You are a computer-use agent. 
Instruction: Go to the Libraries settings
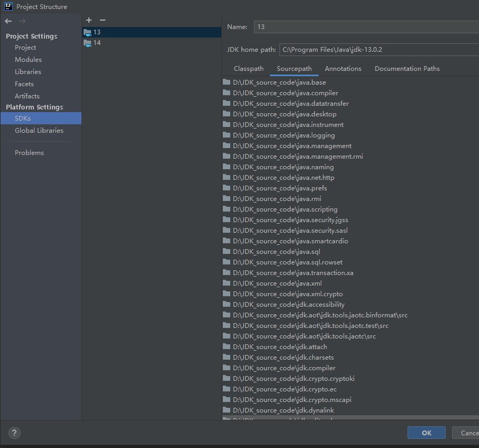28,72
